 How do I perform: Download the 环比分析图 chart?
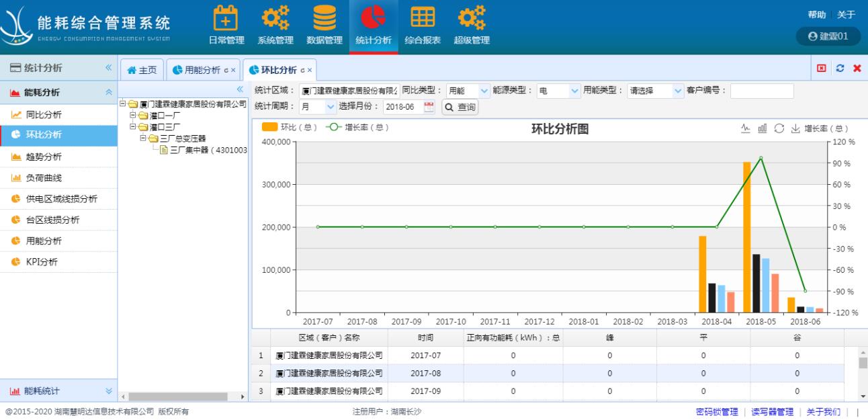[x=795, y=128]
